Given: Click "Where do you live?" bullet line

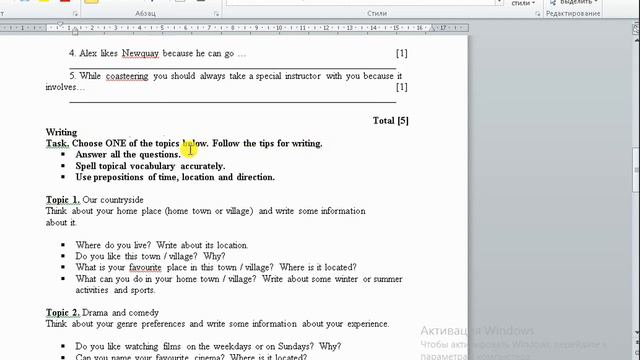Looking at the screenshot, I should pos(162,245).
